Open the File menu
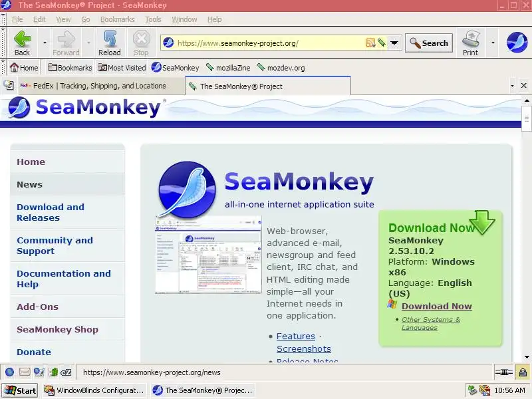Viewport: 532px width, 399px height. click(x=17, y=19)
